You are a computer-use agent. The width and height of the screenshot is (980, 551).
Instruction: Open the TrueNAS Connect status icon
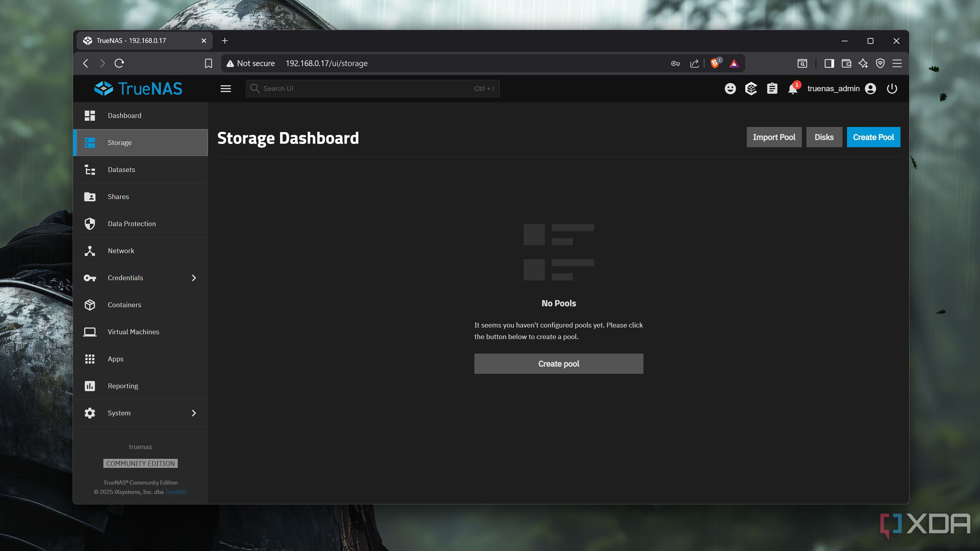coord(751,89)
